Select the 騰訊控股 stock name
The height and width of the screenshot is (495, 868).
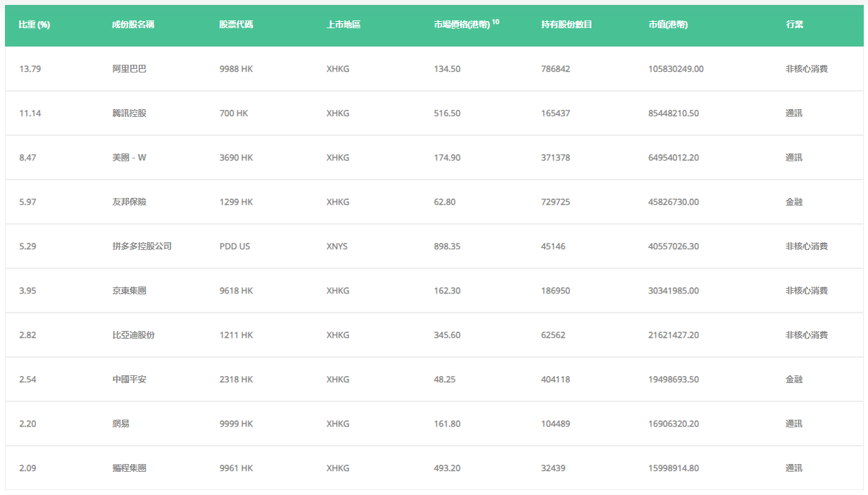point(130,113)
